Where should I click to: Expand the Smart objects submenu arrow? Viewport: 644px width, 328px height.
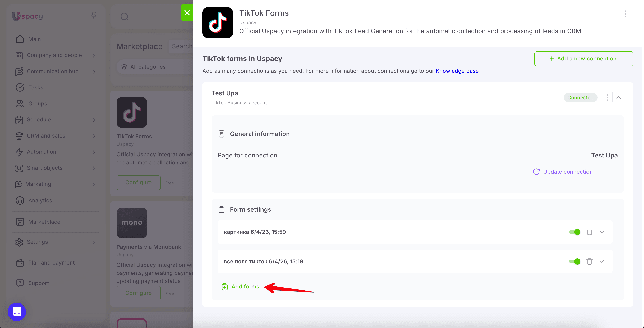(x=94, y=168)
